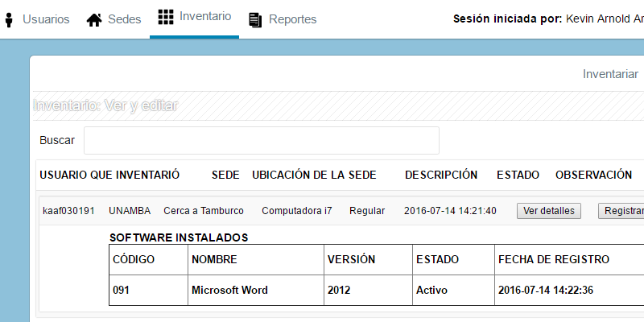Viewport: 644px width, 322px height.
Task: Click the Observación column header
Action: [x=593, y=175]
